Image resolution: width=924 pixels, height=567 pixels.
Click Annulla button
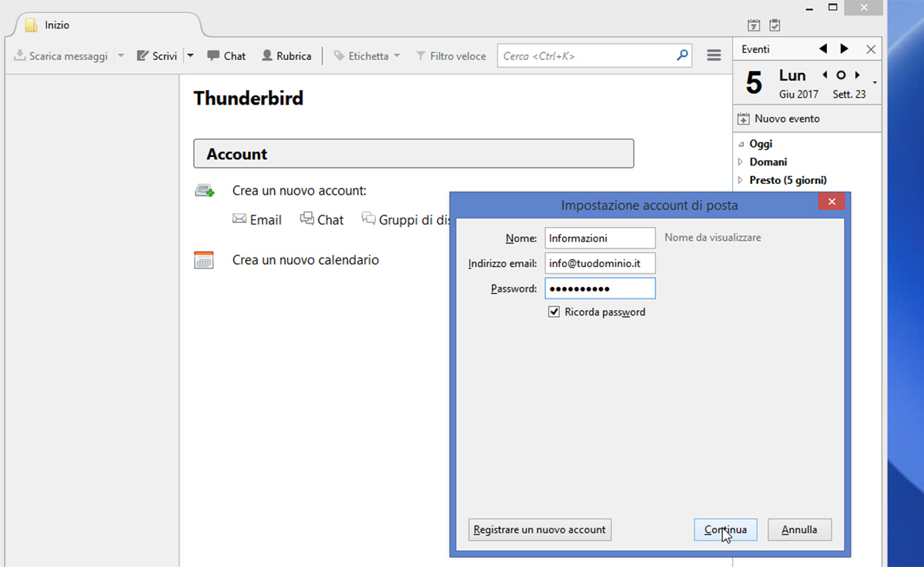[x=799, y=529]
